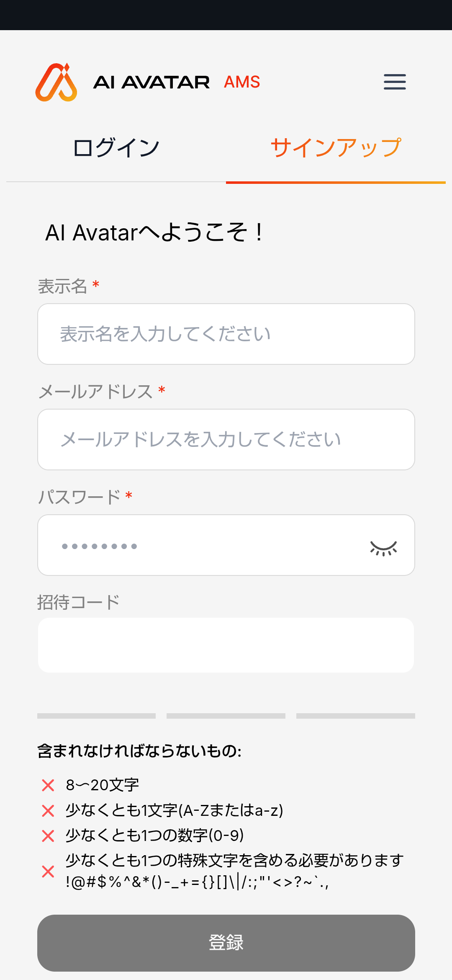Click first password strength bar segment
Viewport: 452px width, 980px height.
coord(96,716)
